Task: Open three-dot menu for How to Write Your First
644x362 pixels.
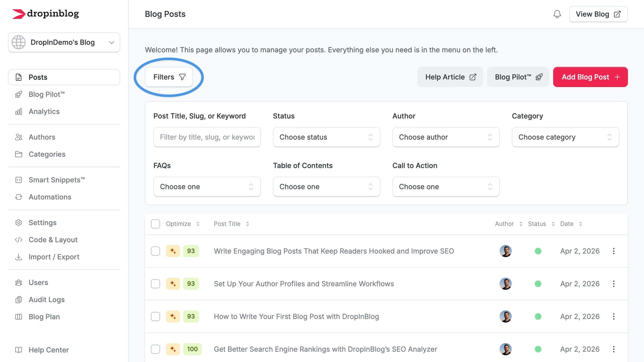Action: coord(614,317)
